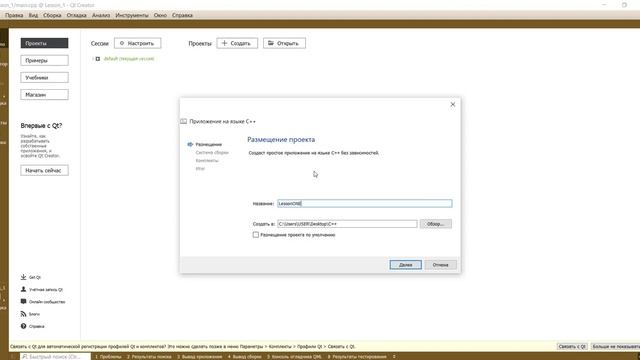Image resolution: width=640 pixels, height=360 pixels.
Task: Focus the Название project name field
Action: [364, 203]
